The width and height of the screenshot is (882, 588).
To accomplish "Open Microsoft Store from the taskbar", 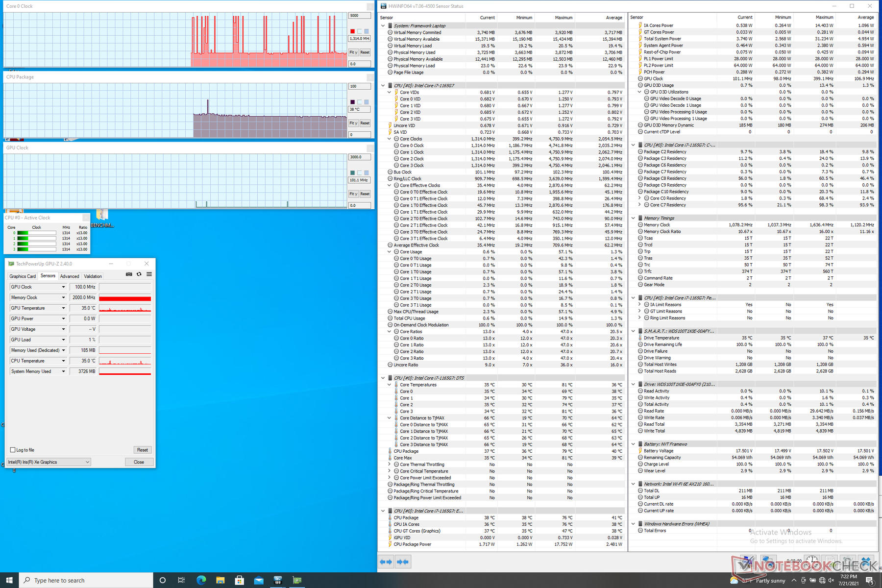I will [x=239, y=580].
